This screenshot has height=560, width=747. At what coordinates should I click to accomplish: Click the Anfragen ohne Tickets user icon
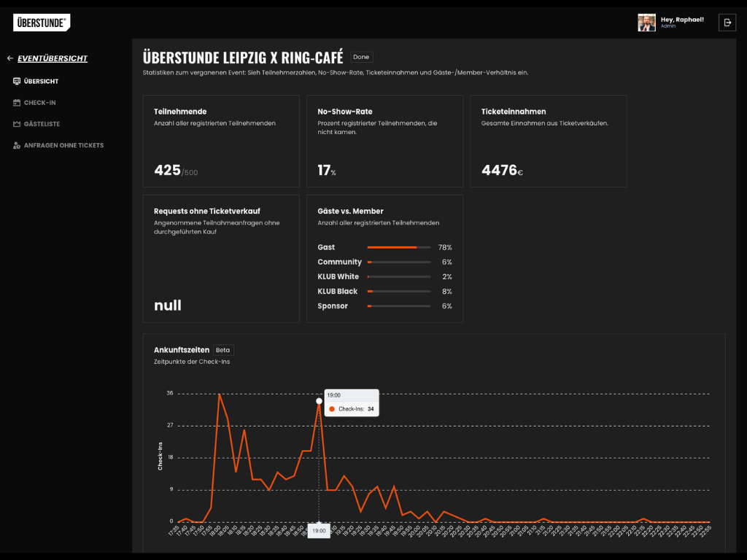click(17, 145)
